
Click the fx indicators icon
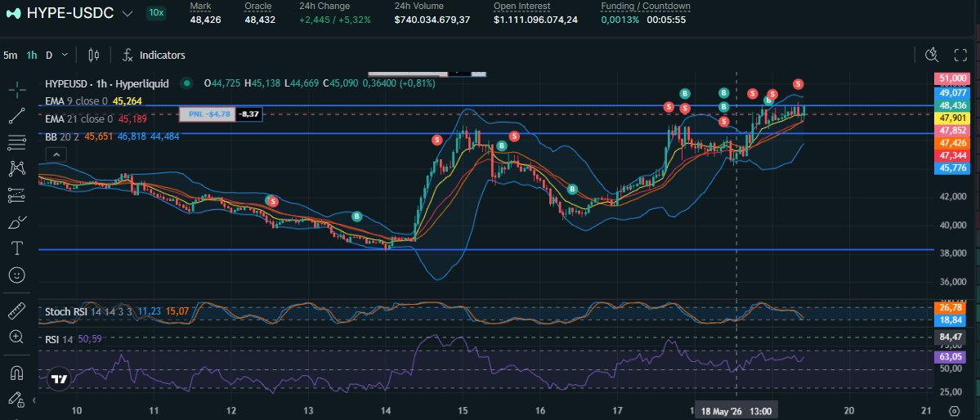coord(128,55)
